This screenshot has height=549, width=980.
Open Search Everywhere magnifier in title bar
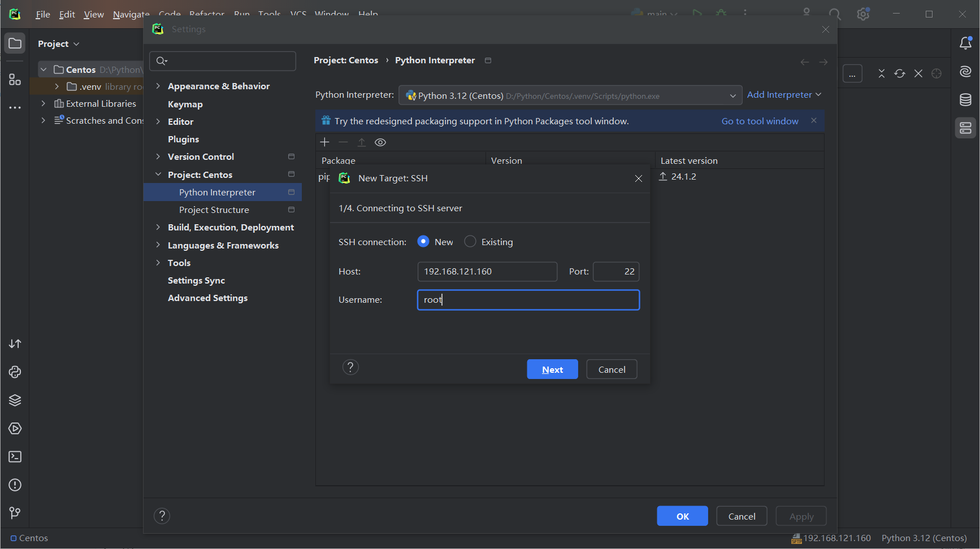pyautogui.click(x=835, y=14)
